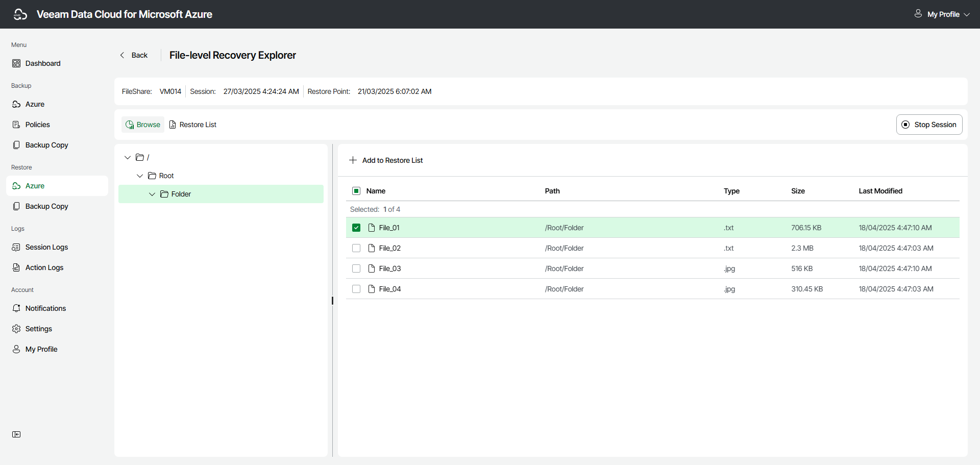
Task: Click the File_02 file name
Action: click(x=390, y=248)
